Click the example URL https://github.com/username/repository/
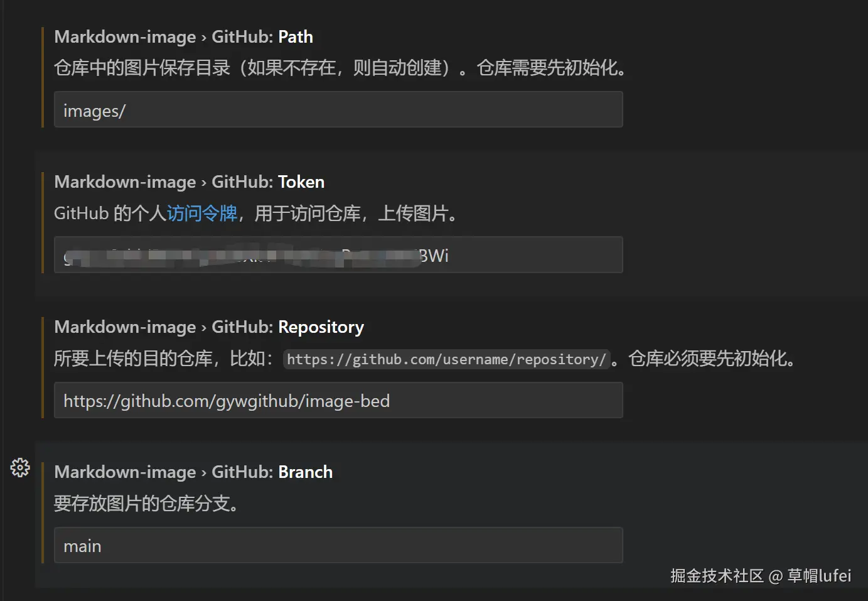Image resolution: width=868 pixels, height=601 pixels. pyautogui.click(x=446, y=359)
